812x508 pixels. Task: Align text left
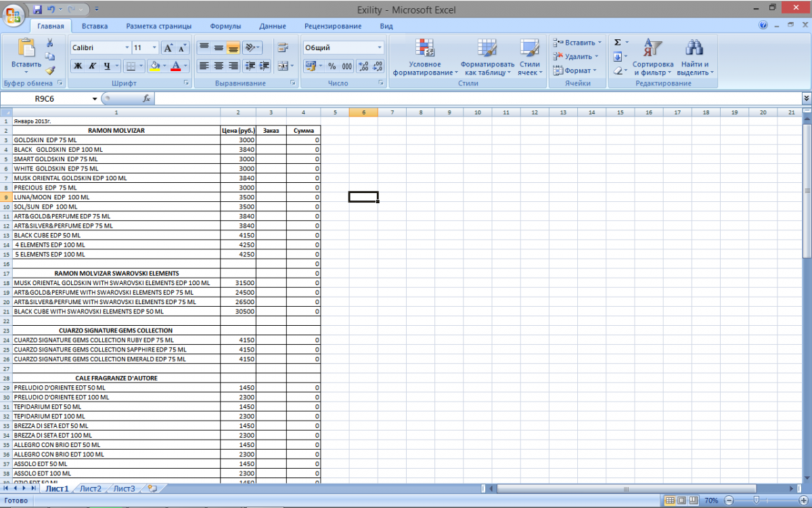tap(204, 66)
